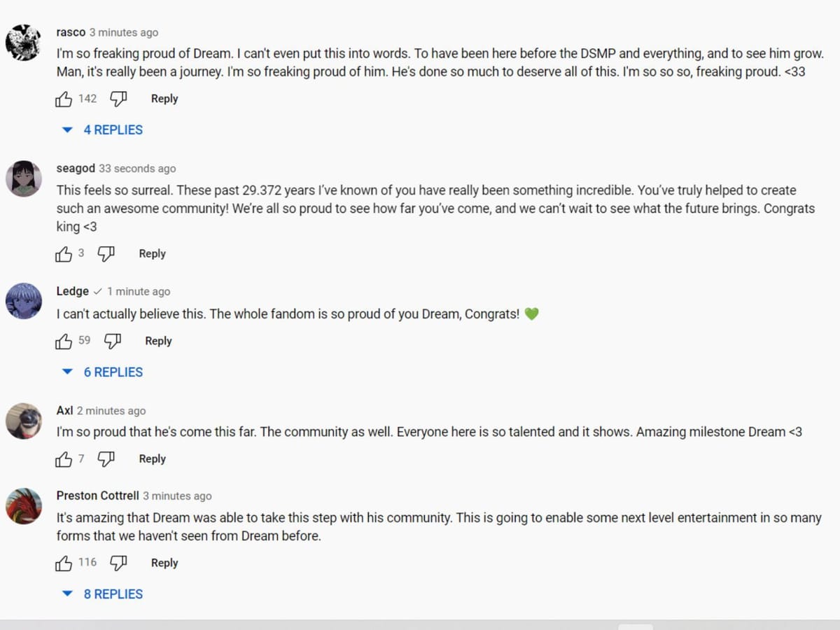Click rasco's profile avatar
Image resolution: width=840 pixels, height=630 pixels.
(x=24, y=43)
